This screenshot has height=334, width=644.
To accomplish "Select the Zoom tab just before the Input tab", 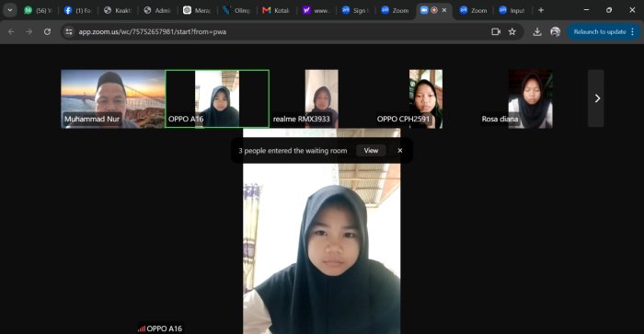I will [x=474, y=10].
